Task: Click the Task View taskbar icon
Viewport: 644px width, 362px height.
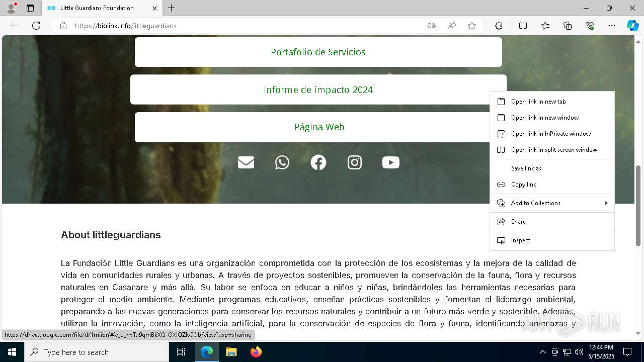Action: tap(181, 352)
